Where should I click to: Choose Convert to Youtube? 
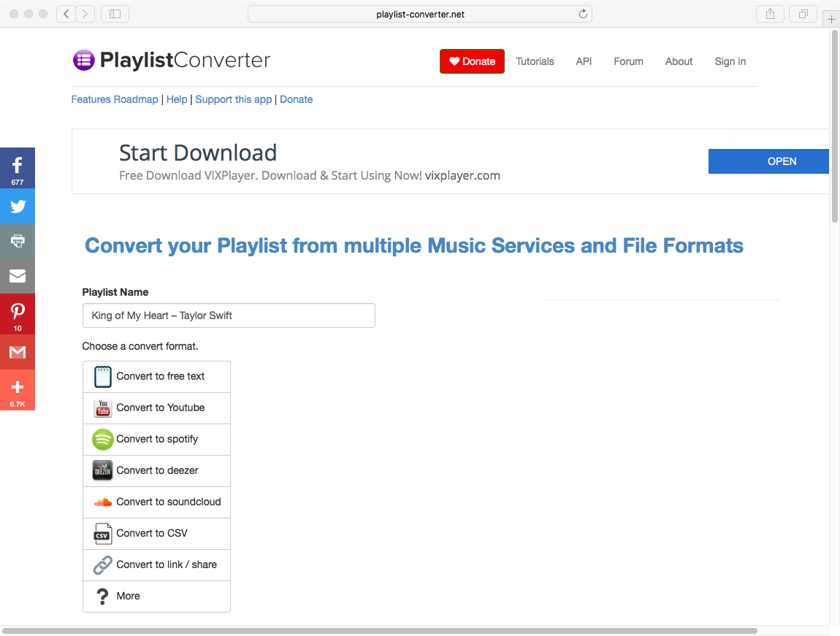point(156,408)
